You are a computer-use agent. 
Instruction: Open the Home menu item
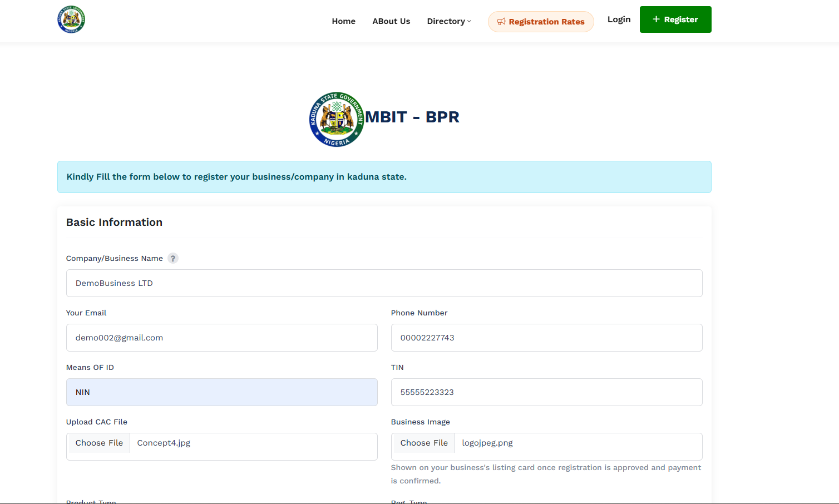coord(343,21)
